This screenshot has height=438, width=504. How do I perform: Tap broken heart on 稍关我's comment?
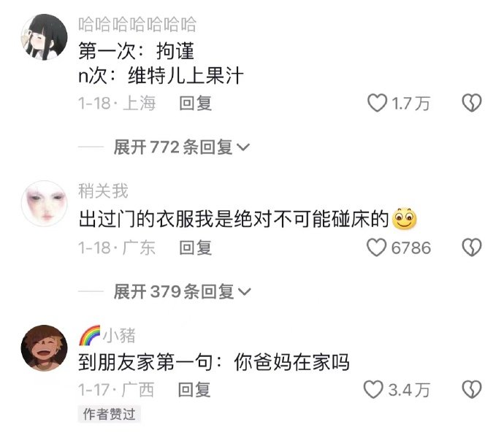point(472,247)
